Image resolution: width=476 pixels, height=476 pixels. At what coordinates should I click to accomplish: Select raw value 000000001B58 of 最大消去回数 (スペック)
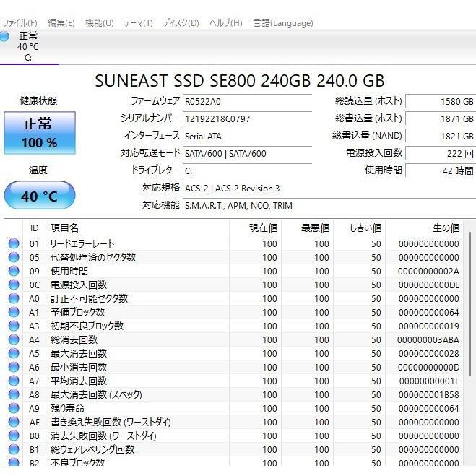pyautogui.click(x=428, y=394)
